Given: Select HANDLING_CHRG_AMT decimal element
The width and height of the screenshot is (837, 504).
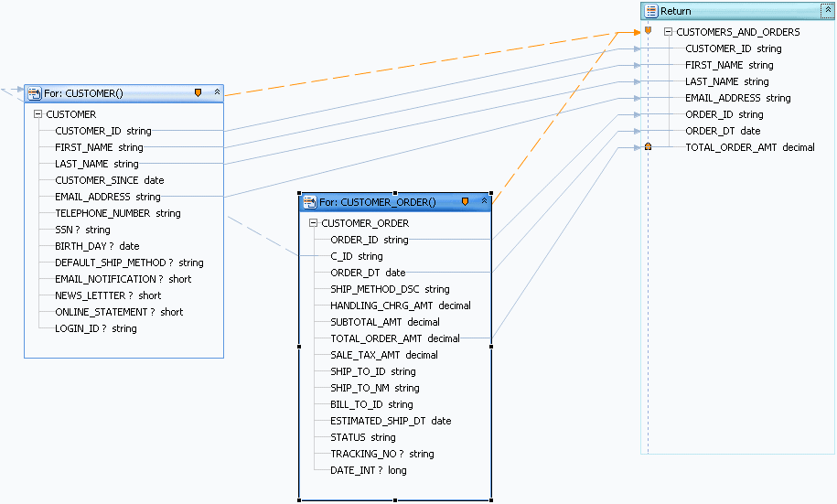Looking at the screenshot, I should 401,306.
